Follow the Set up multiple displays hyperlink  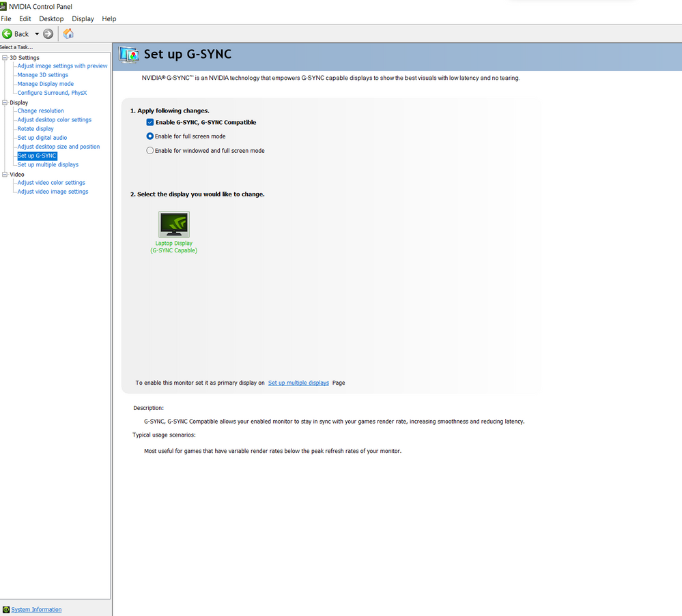click(x=298, y=383)
